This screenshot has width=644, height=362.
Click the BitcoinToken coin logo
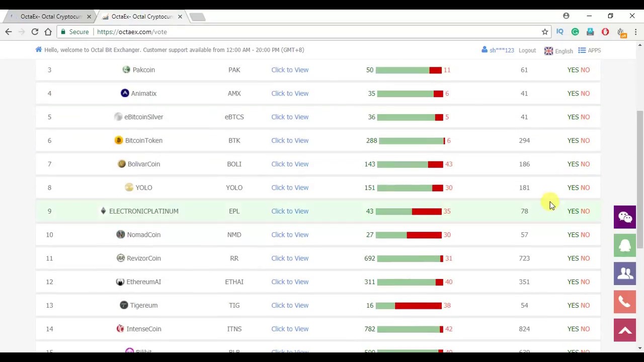tap(119, 140)
